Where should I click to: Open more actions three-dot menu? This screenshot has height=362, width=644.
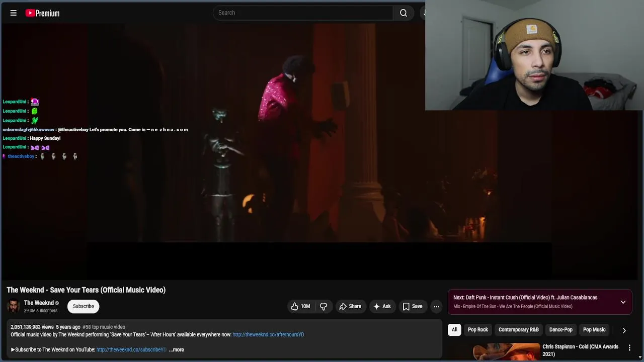[x=436, y=306]
